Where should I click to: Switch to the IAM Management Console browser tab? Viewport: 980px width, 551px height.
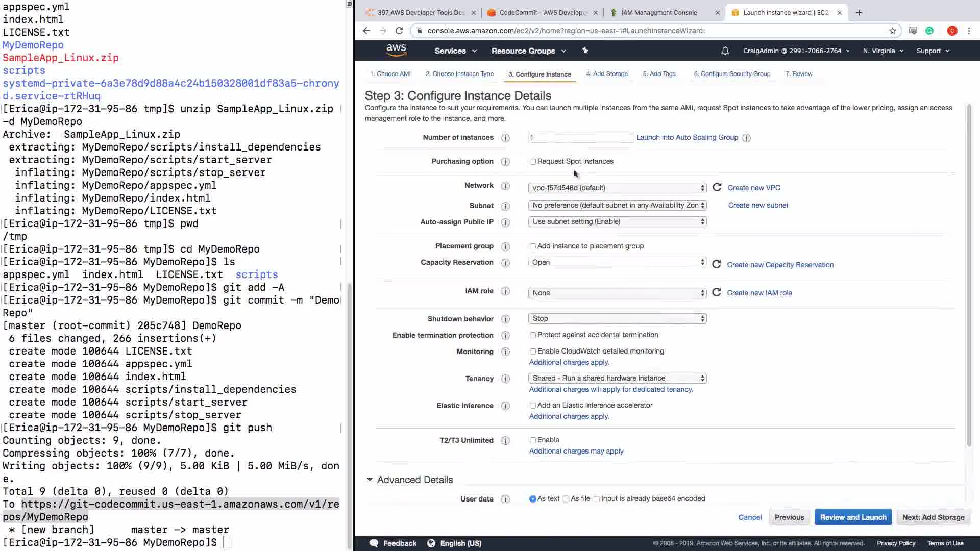coord(659,13)
